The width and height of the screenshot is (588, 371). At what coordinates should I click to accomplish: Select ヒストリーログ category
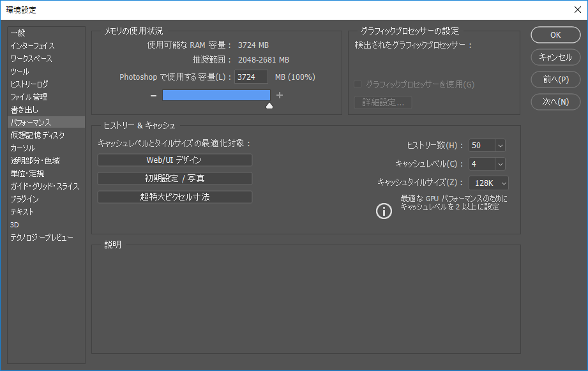tap(46, 84)
